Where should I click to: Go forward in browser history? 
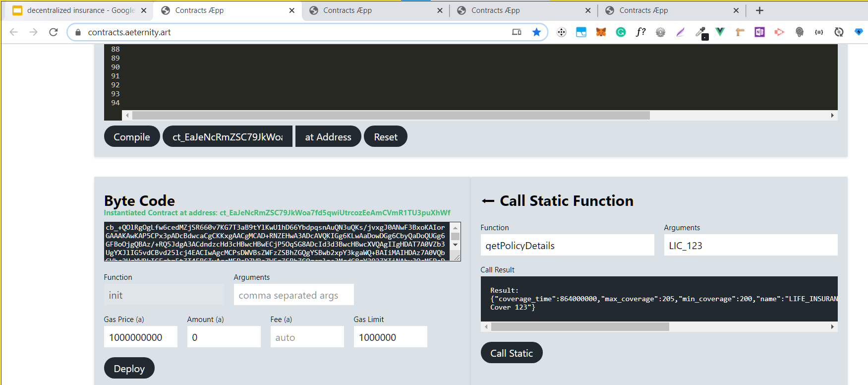pyautogui.click(x=33, y=32)
